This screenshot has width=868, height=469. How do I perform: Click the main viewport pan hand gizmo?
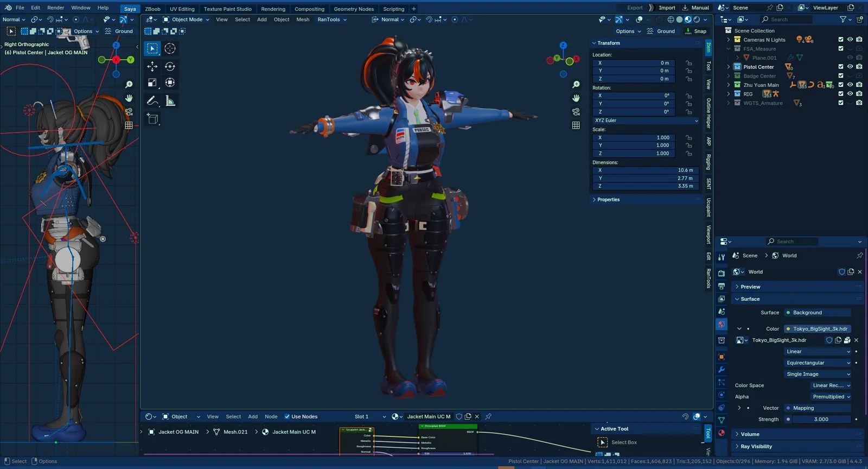[576, 98]
